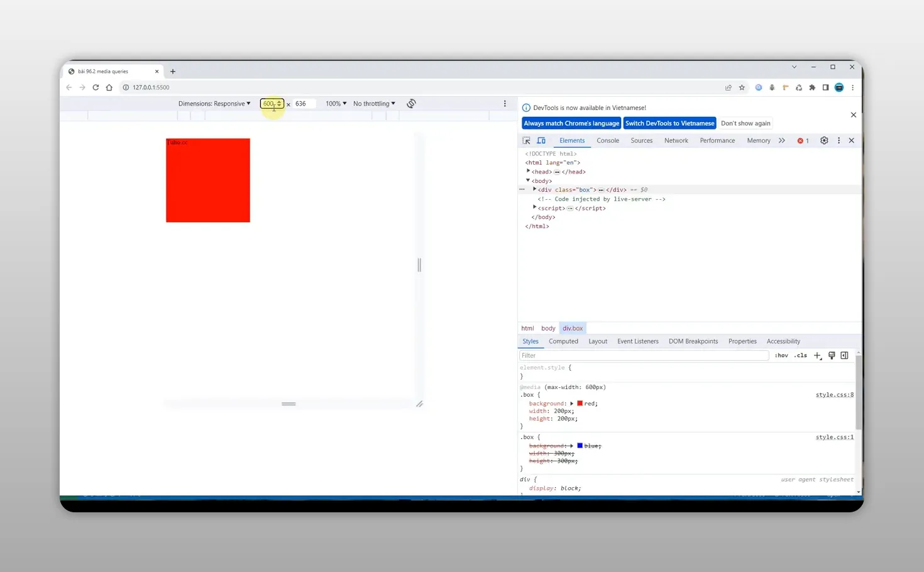Switch to the Computed styles tab
Image resolution: width=924 pixels, height=572 pixels.
click(x=563, y=341)
